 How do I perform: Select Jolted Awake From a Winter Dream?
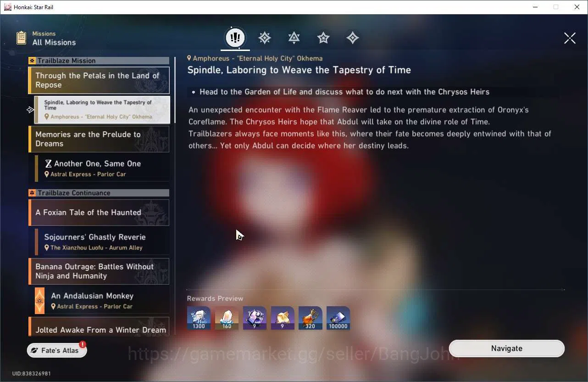click(99, 326)
